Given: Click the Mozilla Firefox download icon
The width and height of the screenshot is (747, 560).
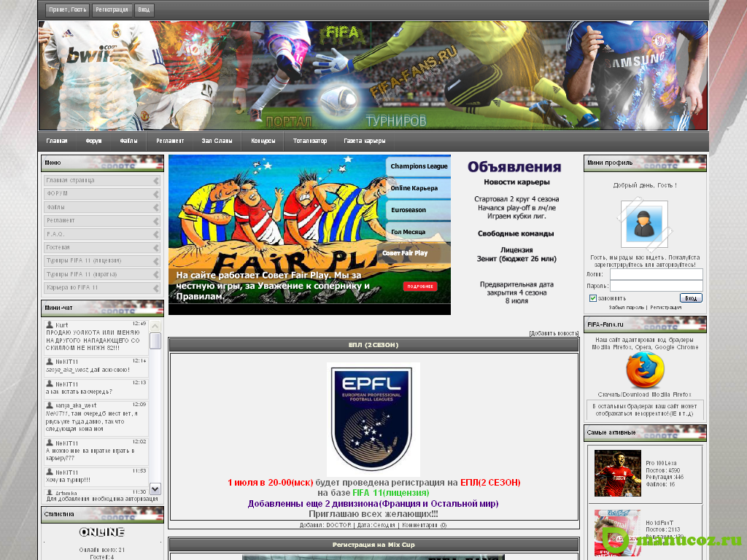Looking at the screenshot, I should (x=645, y=372).
